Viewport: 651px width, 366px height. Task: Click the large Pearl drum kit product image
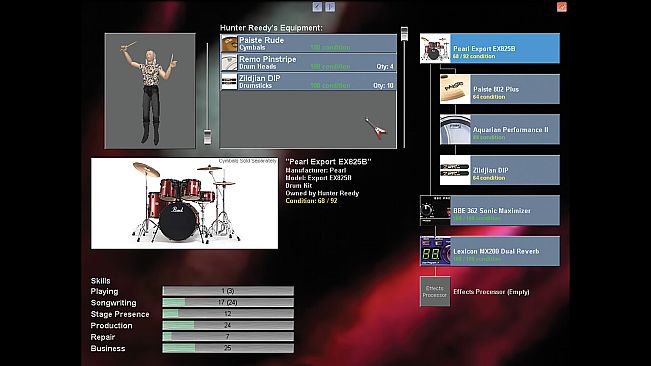184,203
